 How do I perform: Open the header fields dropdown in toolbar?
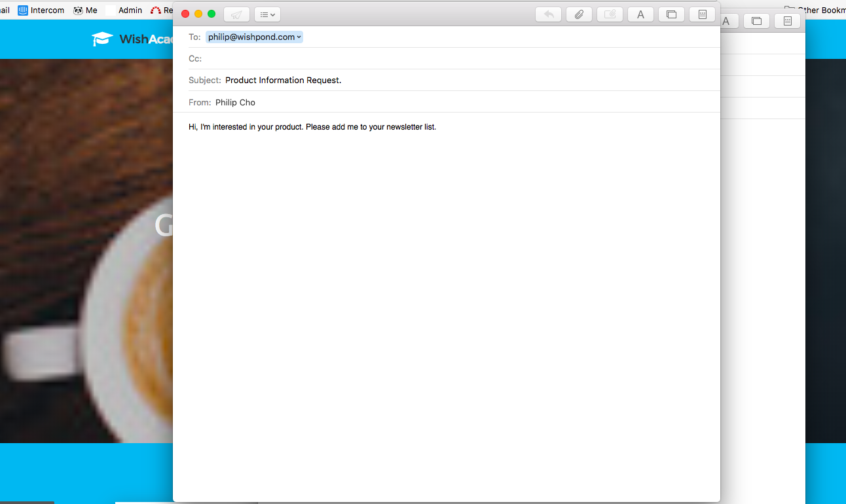click(267, 14)
